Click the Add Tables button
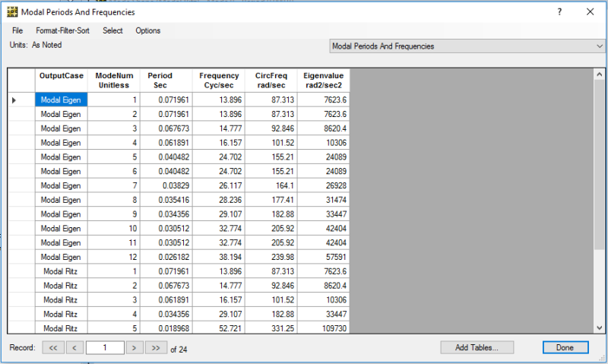Viewport: 608px width, 364px height. [x=477, y=347]
